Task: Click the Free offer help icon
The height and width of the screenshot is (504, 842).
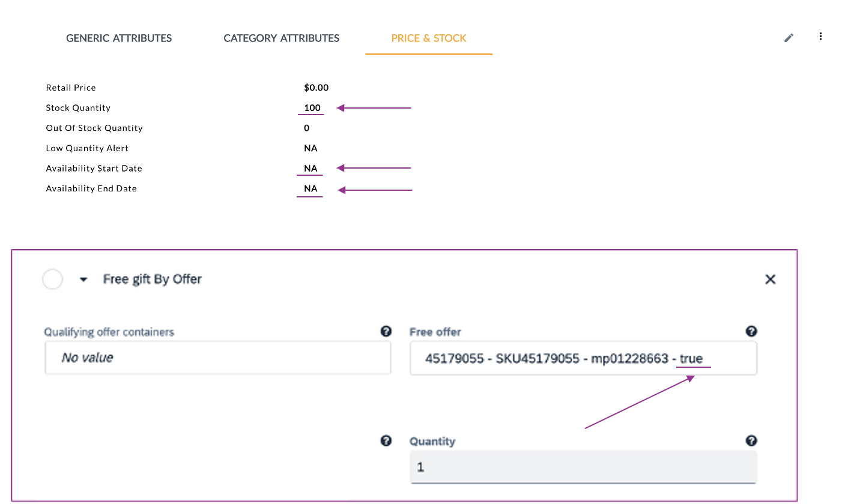Action: pyautogui.click(x=751, y=331)
